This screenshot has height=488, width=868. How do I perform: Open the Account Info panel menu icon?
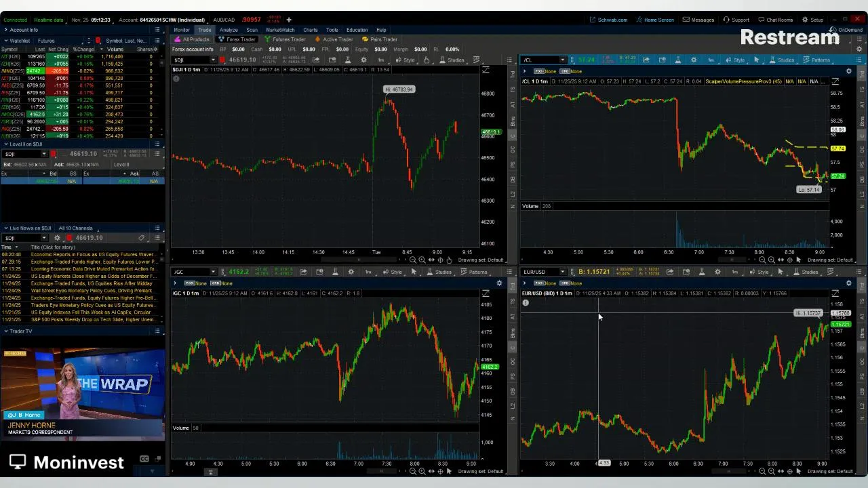coord(157,30)
